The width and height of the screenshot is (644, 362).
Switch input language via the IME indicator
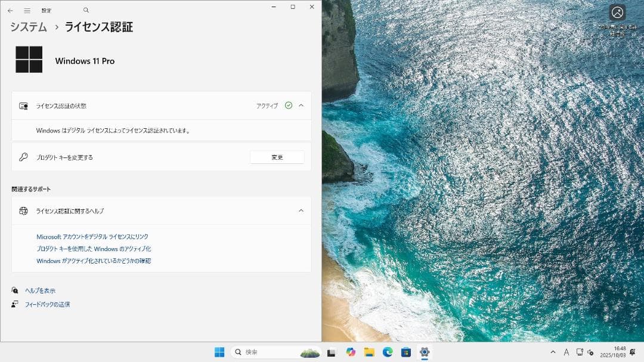point(566,352)
